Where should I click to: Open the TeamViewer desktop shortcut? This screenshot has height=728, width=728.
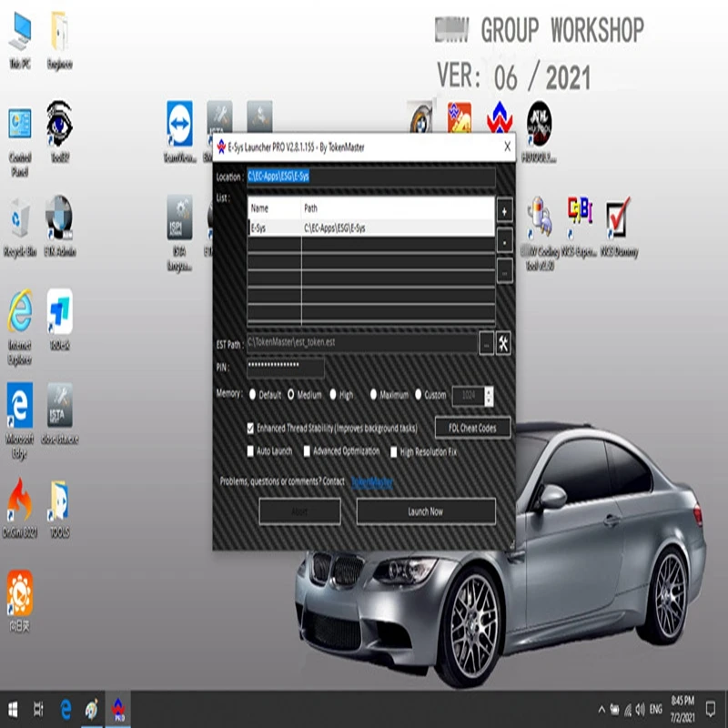[179, 131]
